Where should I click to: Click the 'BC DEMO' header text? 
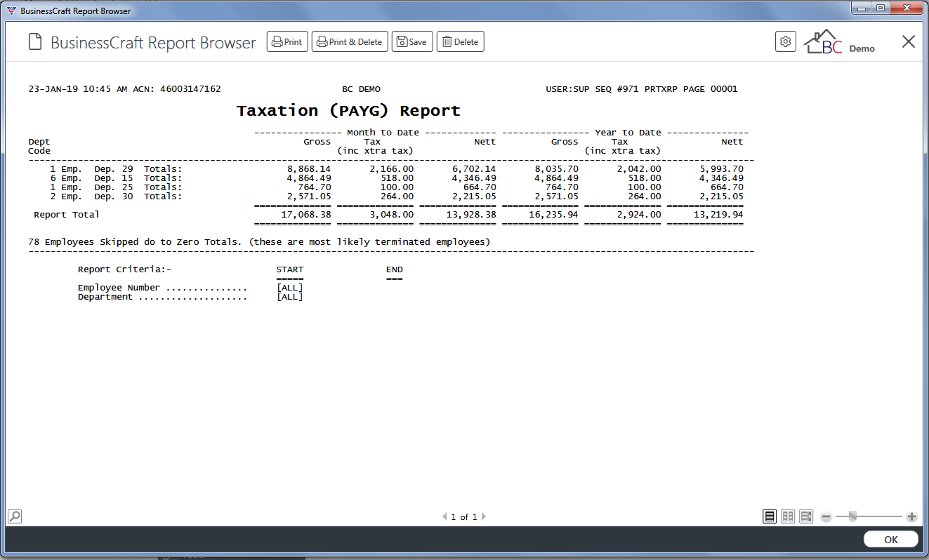[362, 89]
